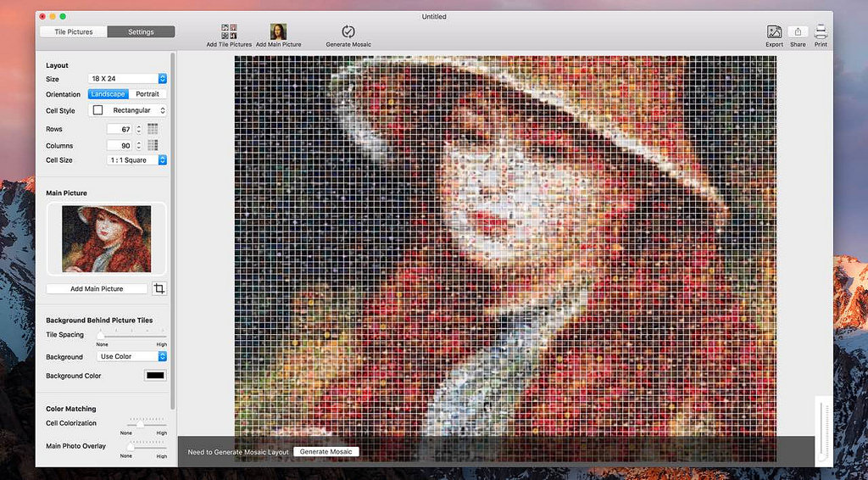The height and width of the screenshot is (480, 868).
Task: Select Portrait orientation
Action: pos(147,94)
